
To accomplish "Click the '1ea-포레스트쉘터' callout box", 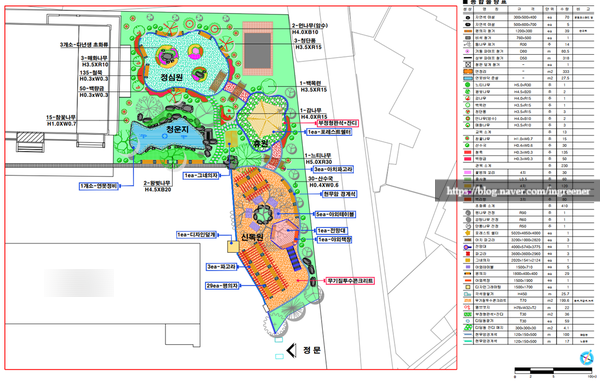I will click(x=329, y=132).
